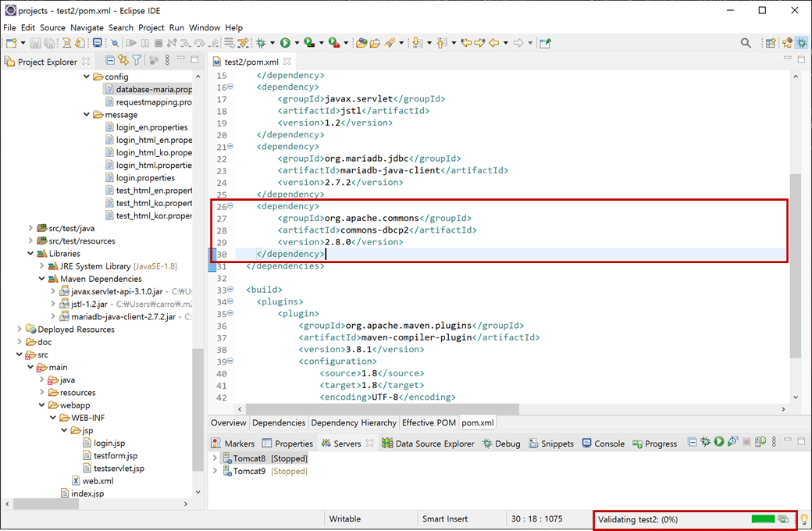The height and width of the screenshot is (531, 812).
Task: Collapse the build fold marker at line 33
Action: (230, 289)
